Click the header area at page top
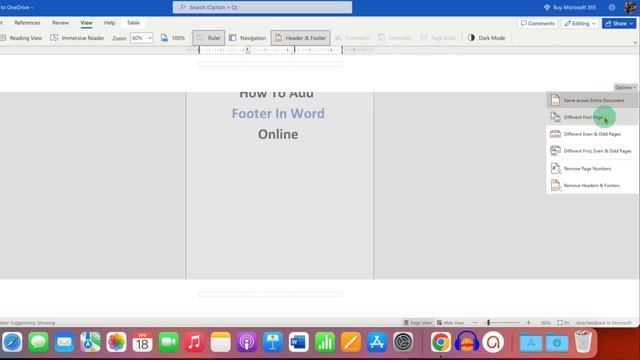 pos(270,64)
